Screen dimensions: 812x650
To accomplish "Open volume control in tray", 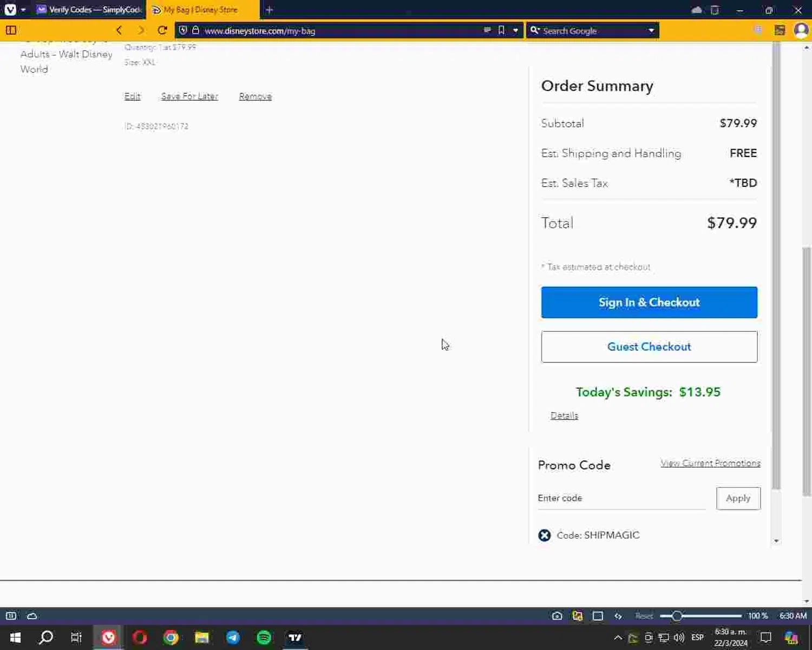I will click(679, 638).
